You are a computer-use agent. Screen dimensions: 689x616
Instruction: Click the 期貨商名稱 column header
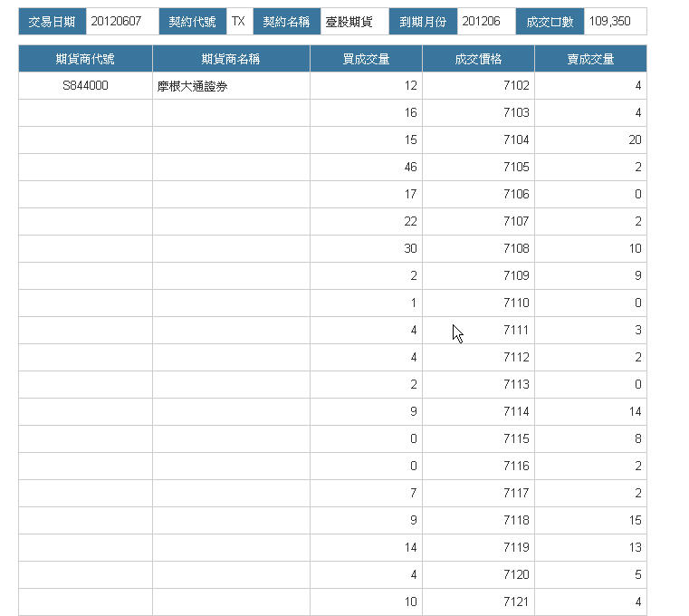(x=231, y=59)
